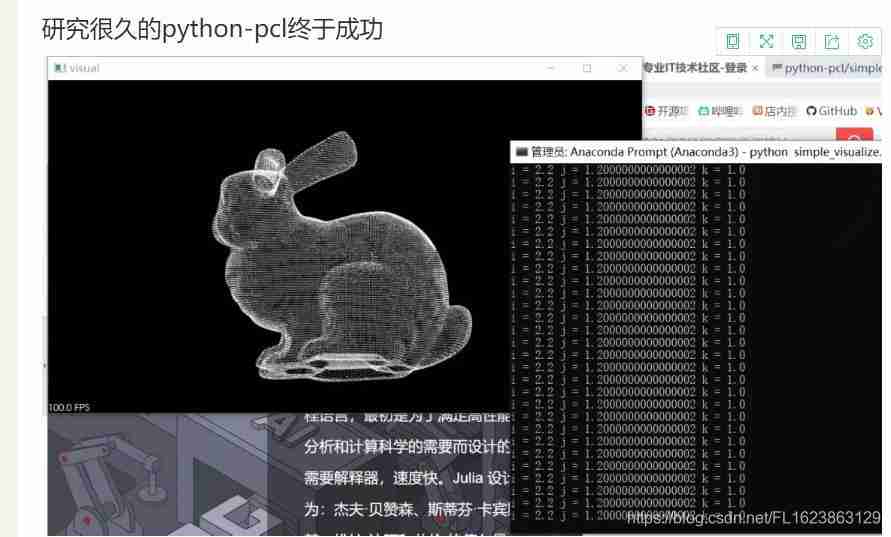Screen dimensions: 891x537
Task: Click the text line 分析和计算科学的需要而设计的
Action: tap(407, 447)
